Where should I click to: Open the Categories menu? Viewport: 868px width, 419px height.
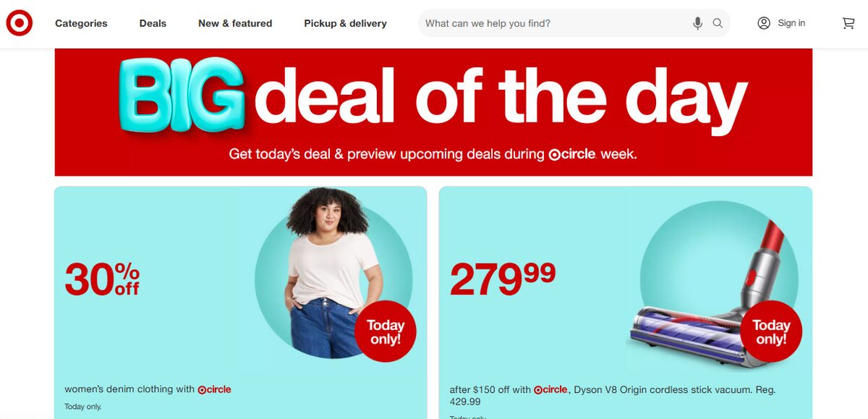tap(81, 23)
